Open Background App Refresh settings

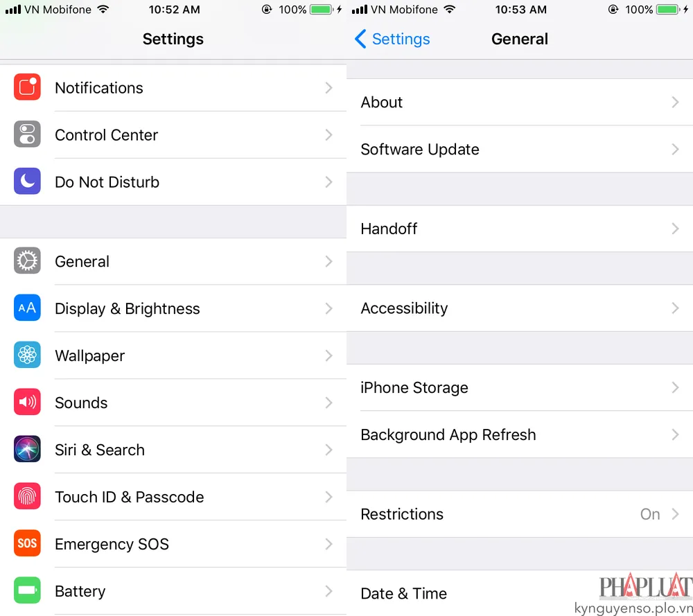point(520,434)
